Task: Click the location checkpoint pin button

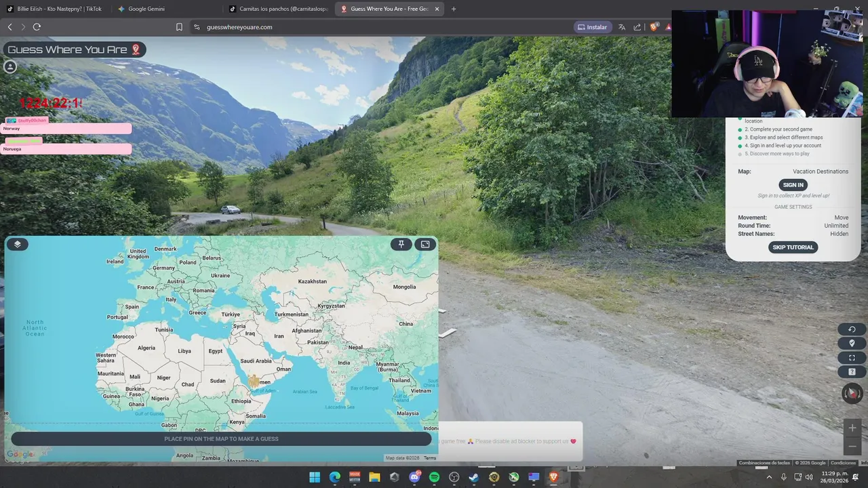Action: click(852, 344)
